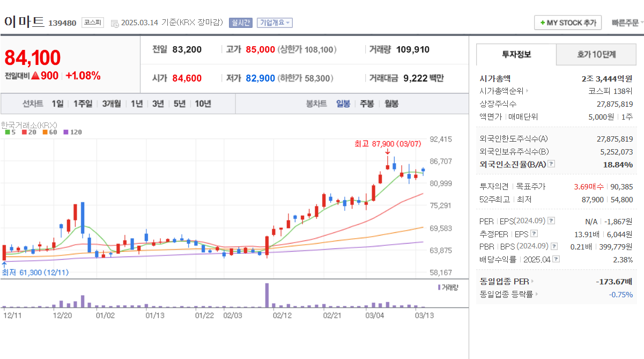Click the 시가총액 label

coord(495,78)
